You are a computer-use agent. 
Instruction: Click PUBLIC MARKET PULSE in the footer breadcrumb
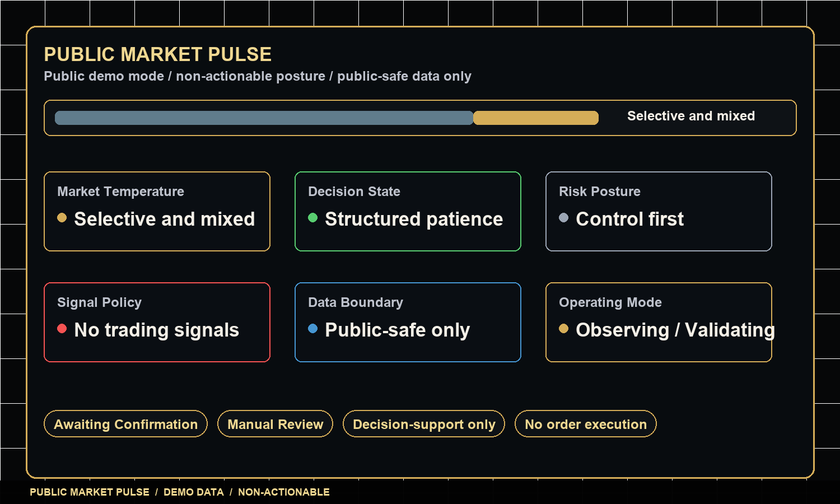[x=90, y=492]
